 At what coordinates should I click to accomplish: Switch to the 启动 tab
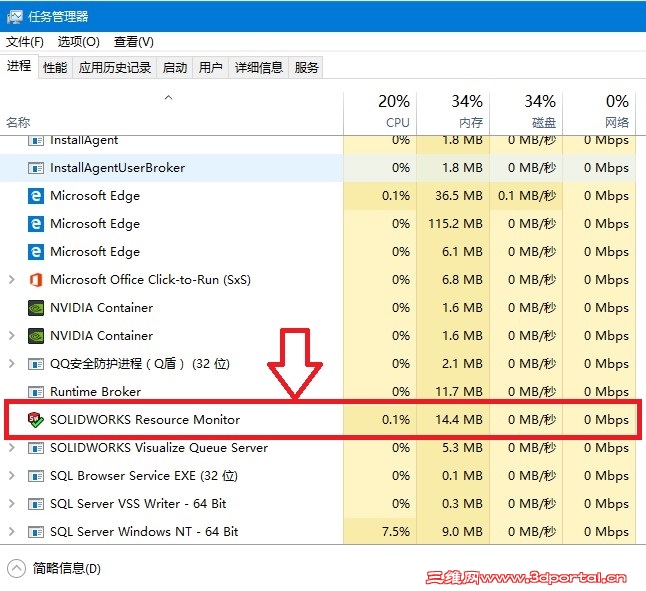coord(175,67)
